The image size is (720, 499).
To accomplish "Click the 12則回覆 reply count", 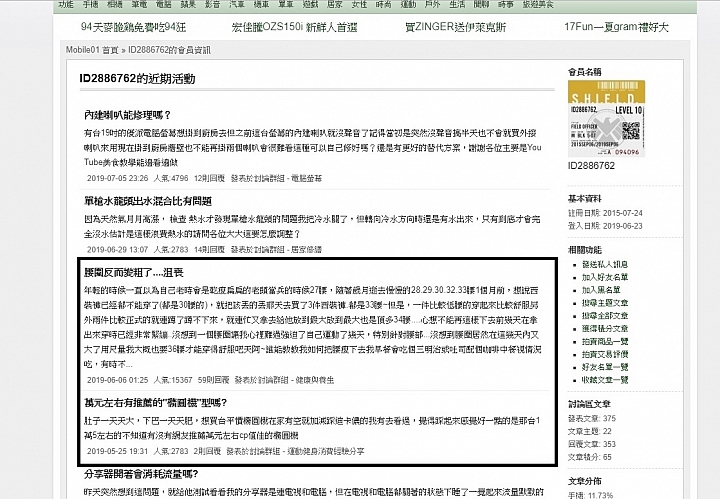I will click(209, 178).
